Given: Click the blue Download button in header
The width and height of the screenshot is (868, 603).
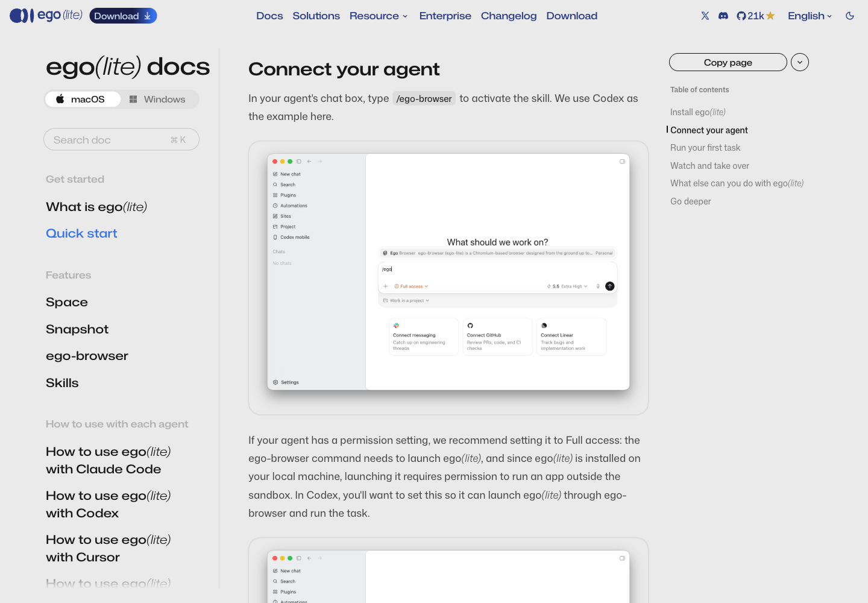Looking at the screenshot, I should pos(123,16).
